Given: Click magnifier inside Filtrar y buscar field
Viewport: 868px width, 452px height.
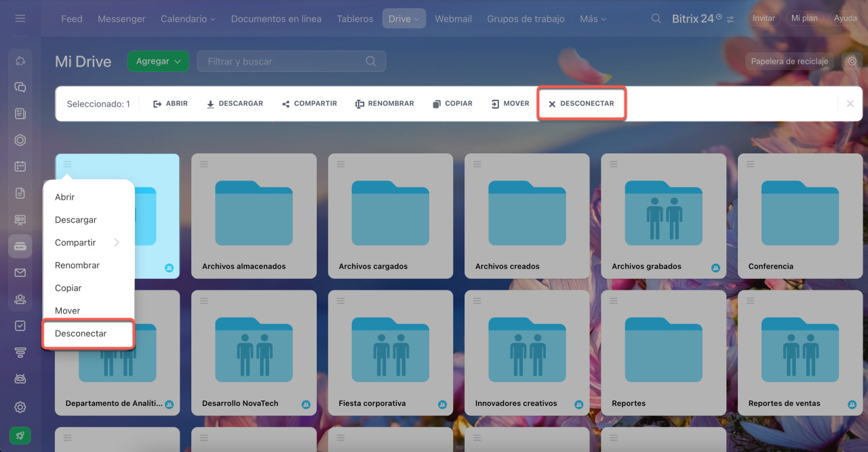Looking at the screenshot, I should [371, 61].
